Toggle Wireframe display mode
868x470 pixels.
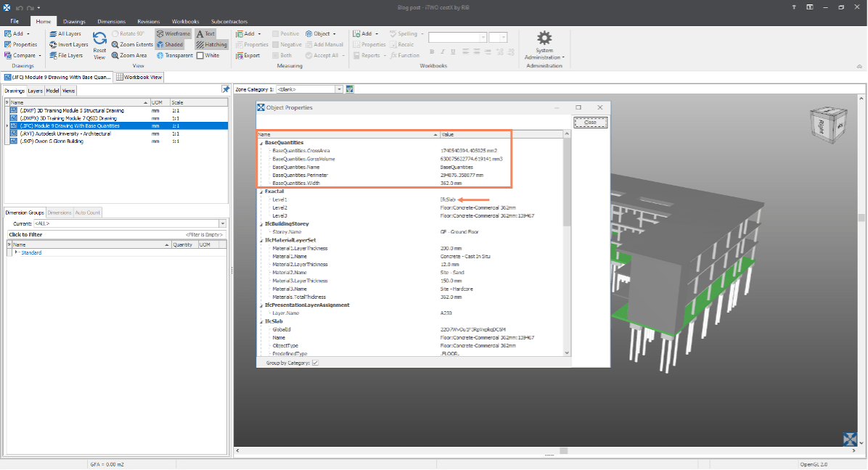[173, 34]
